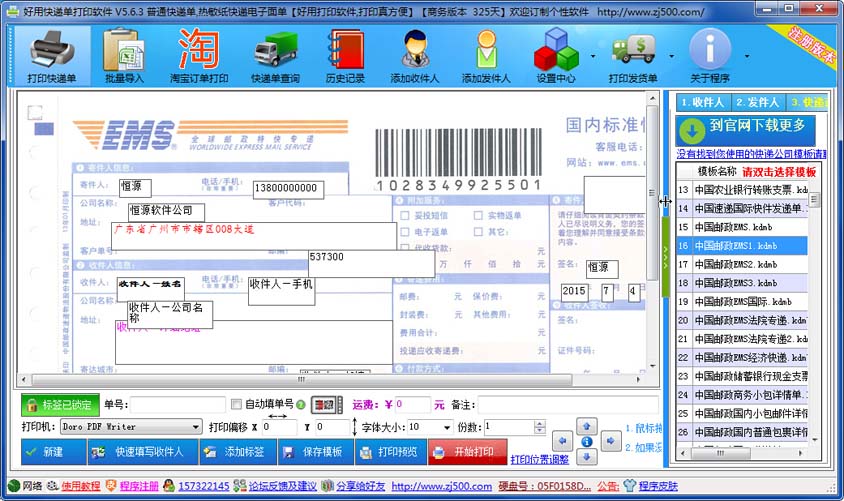Expand the 设置中心 dropdown arrow
Viewport: 844px width, 501px height.
click(593, 56)
